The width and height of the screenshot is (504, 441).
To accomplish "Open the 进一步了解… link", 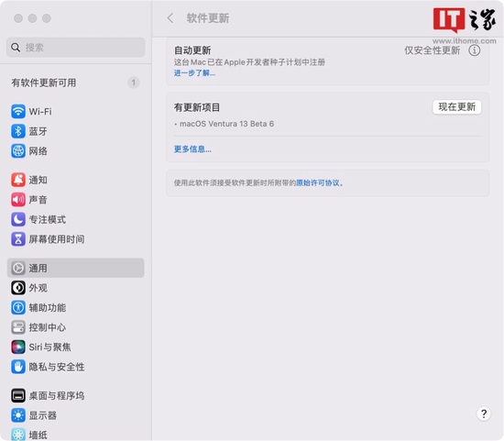I will point(194,73).
